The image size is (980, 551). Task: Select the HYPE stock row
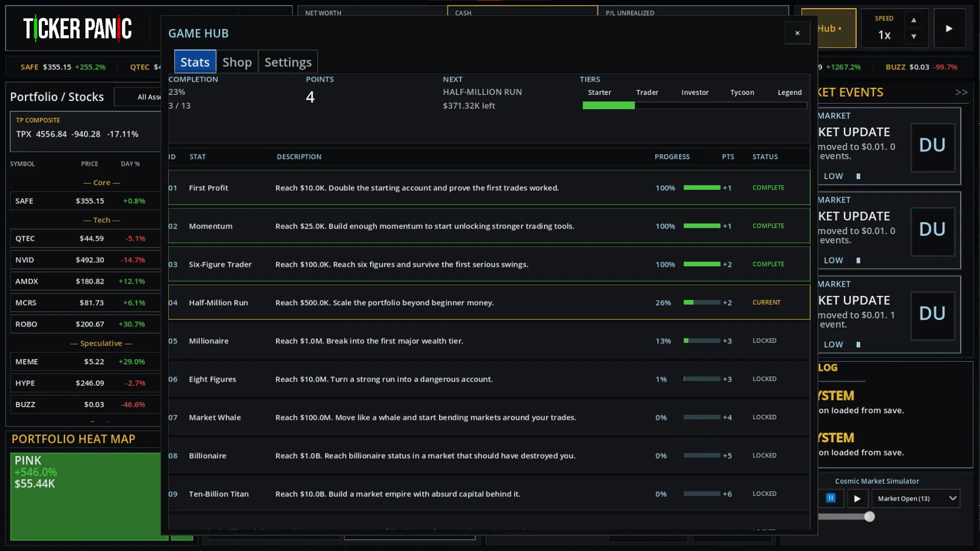[x=85, y=383]
